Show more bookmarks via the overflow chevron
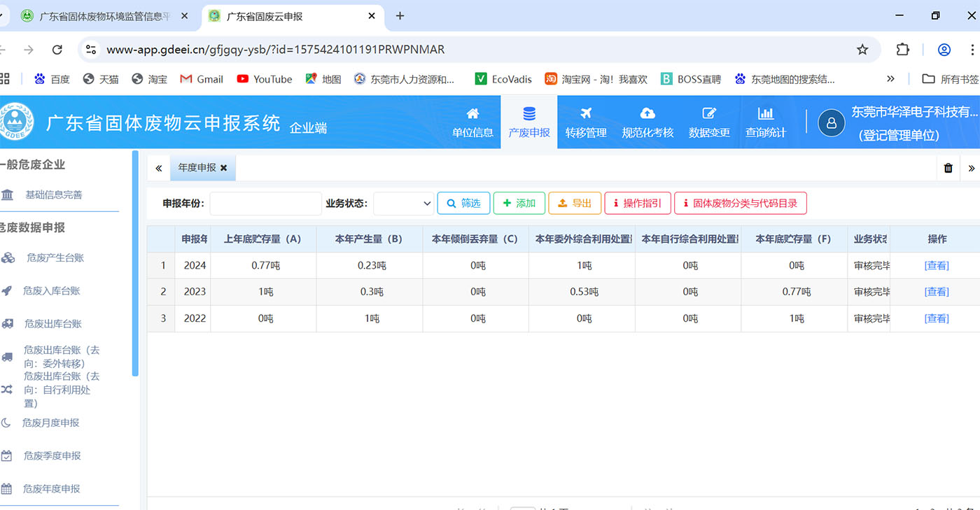This screenshot has height=510, width=980. coord(890,79)
